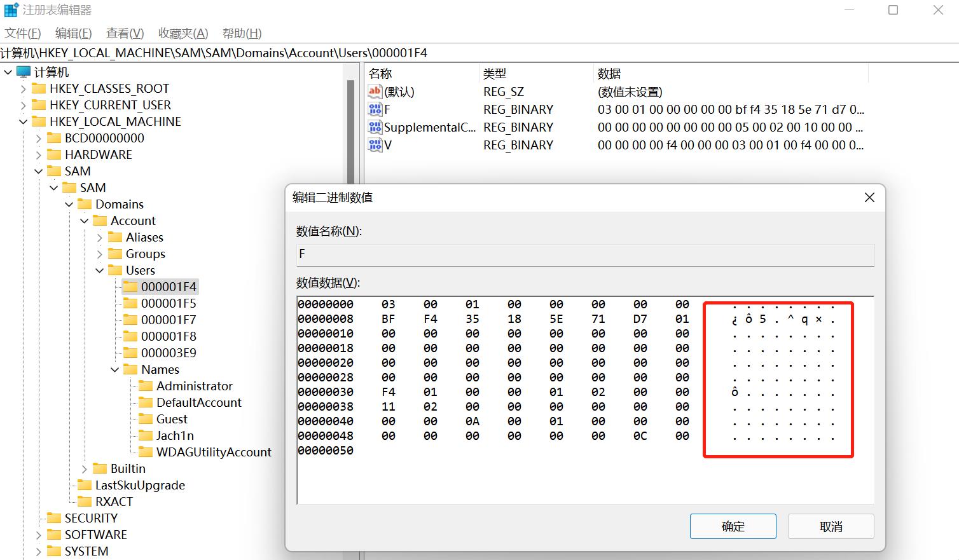
Task: Cancel the binary edit with 取消
Action: point(831,526)
